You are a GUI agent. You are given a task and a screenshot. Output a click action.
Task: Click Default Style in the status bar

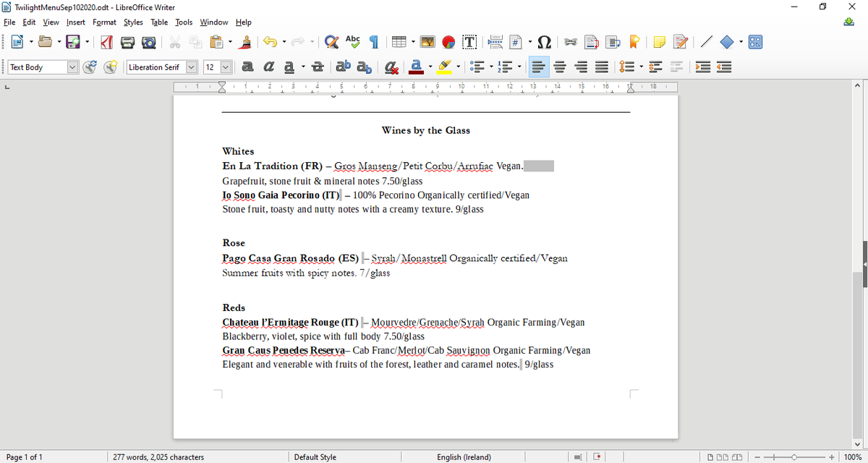pos(315,457)
